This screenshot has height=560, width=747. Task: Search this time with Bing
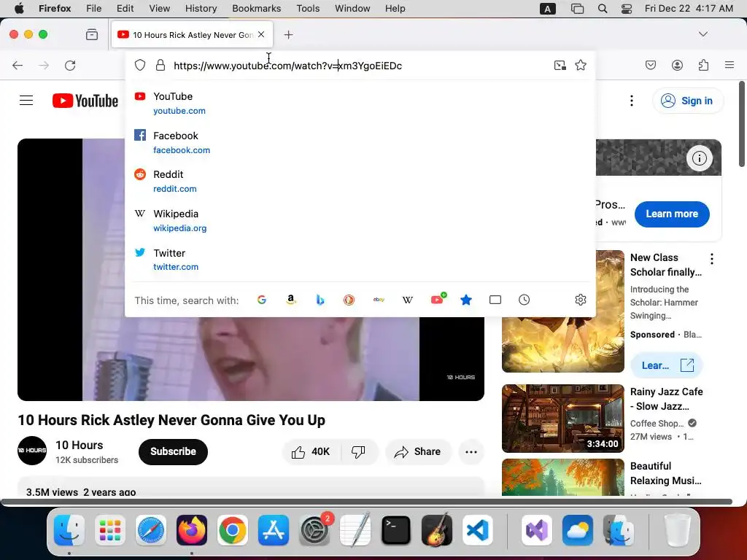coord(320,300)
